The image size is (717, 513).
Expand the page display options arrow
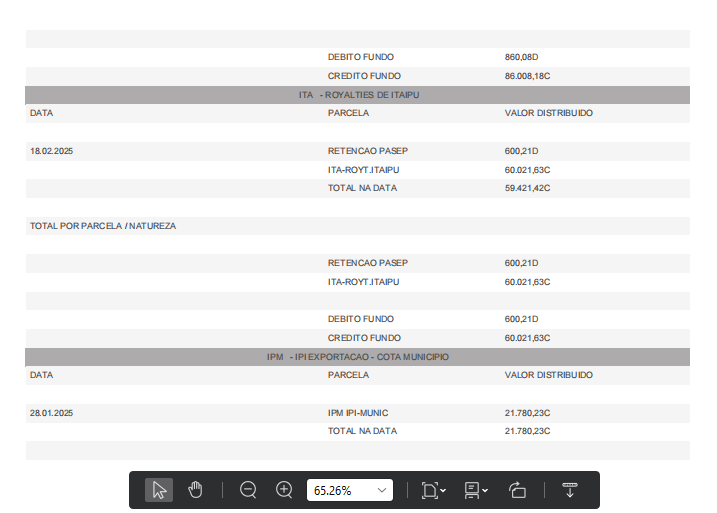click(486, 491)
